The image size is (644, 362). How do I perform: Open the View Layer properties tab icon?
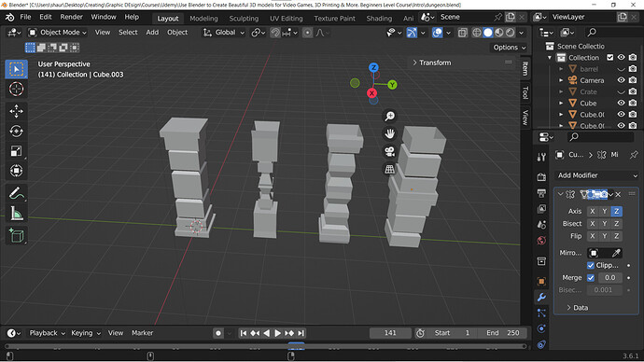[x=541, y=209]
